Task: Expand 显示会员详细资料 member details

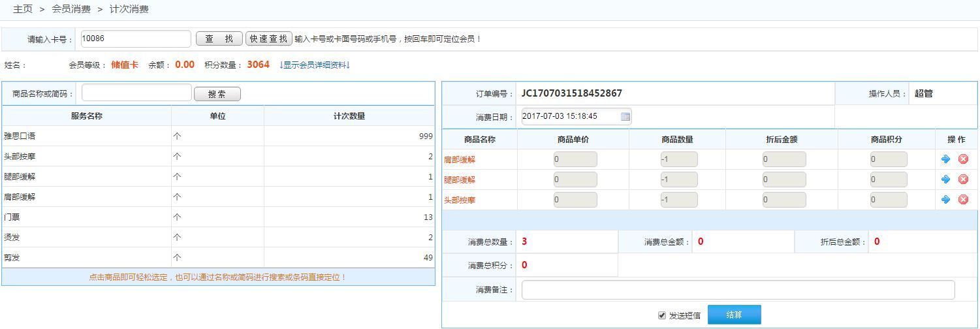Action: click(315, 65)
